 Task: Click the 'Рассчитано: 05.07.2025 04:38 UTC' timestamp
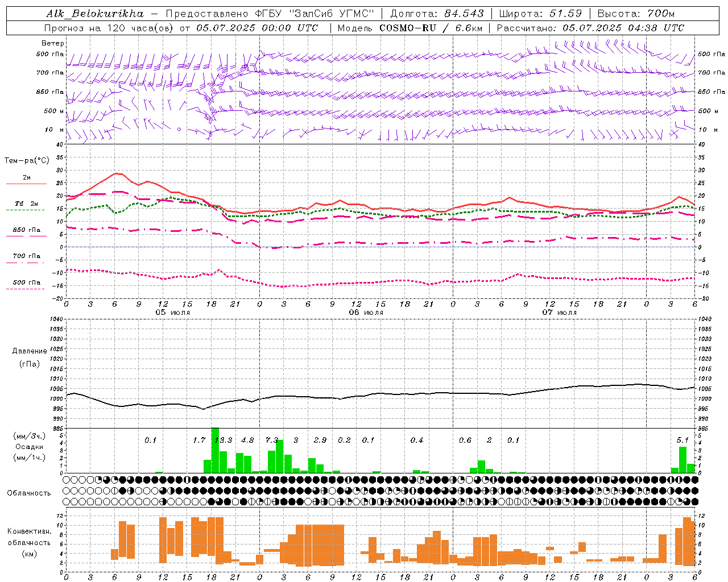tap(590, 28)
